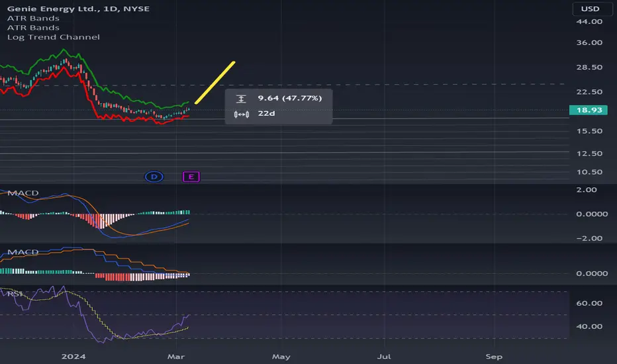
Task: Click the price range icon in tooltip
Action: pyautogui.click(x=241, y=99)
